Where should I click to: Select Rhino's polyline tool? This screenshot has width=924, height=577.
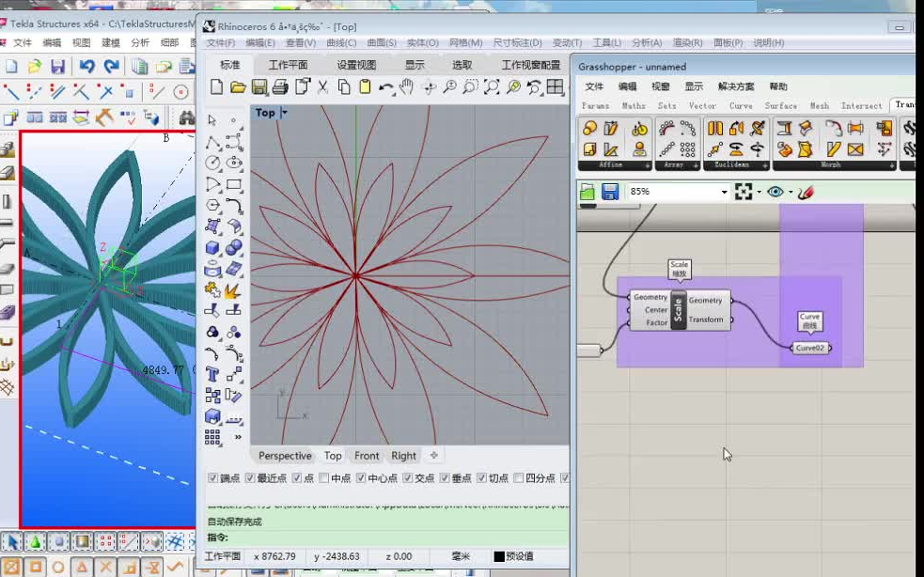[x=214, y=140]
